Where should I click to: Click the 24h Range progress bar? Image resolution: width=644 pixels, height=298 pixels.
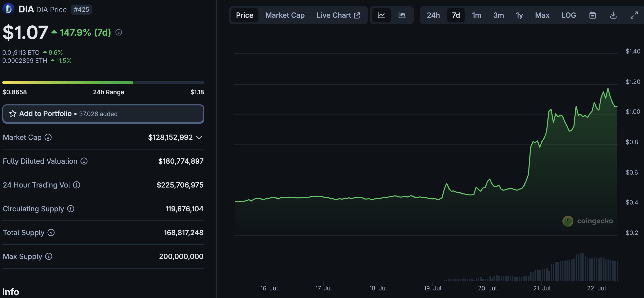point(103,82)
